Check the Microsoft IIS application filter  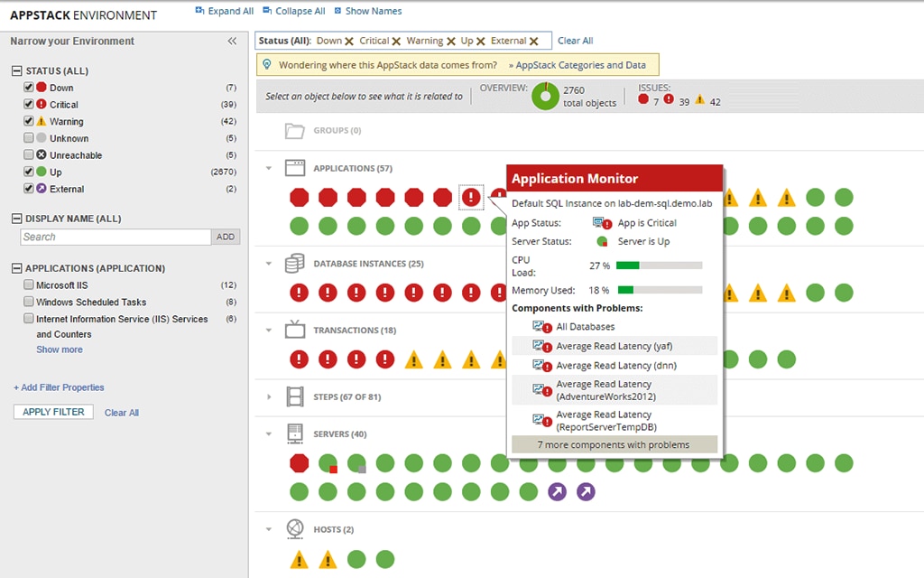point(30,285)
